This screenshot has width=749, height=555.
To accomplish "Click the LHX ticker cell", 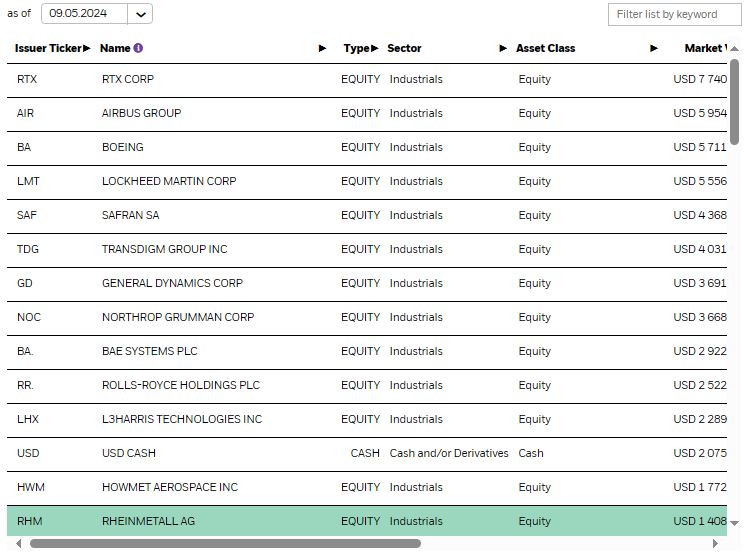I will 28,419.
